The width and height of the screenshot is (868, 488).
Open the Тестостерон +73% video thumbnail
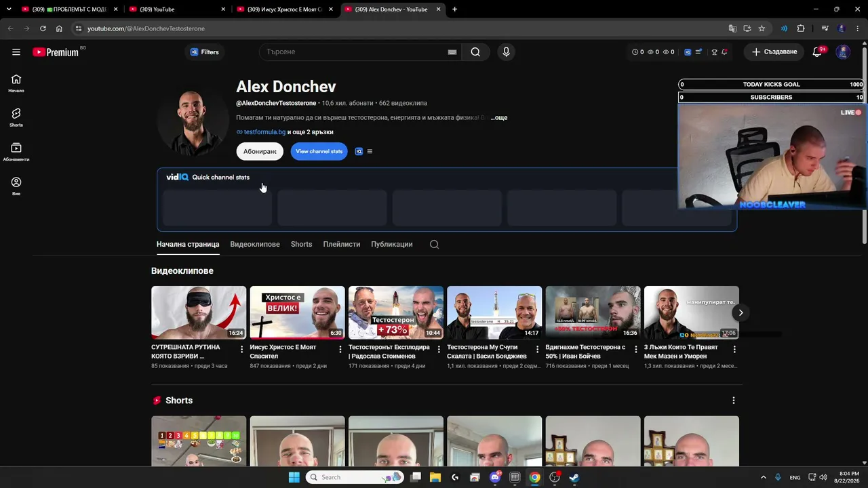pyautogui.click(x=396, y=312)
